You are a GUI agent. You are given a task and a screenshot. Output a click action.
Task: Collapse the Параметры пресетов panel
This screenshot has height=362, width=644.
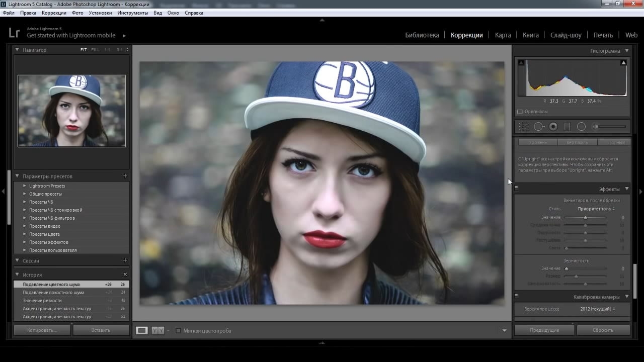coord(17,176)
